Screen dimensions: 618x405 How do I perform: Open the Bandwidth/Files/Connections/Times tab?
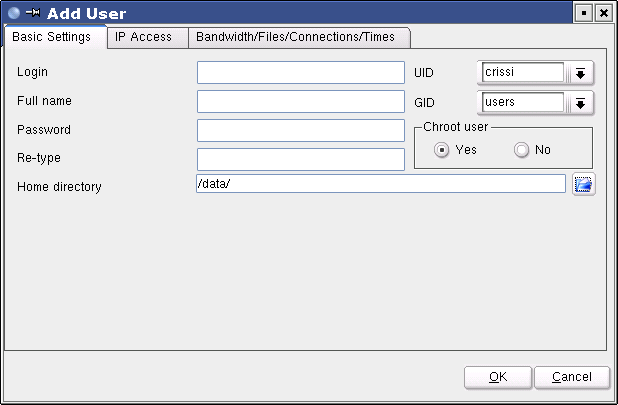[295, 37]
